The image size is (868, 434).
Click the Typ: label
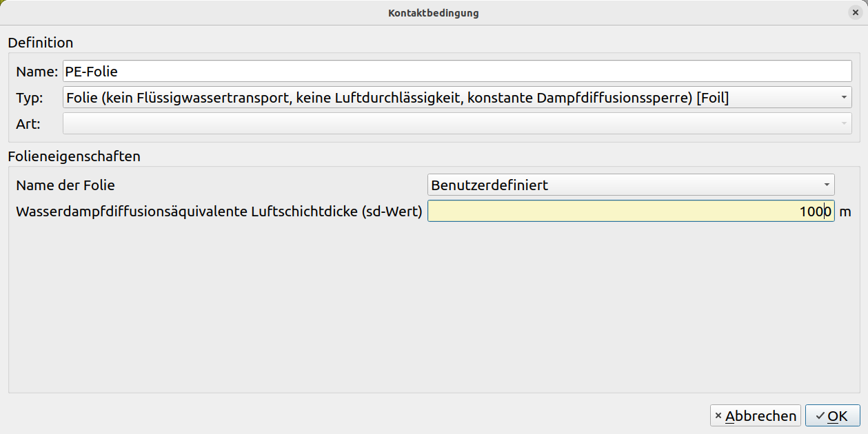[30, 98]
